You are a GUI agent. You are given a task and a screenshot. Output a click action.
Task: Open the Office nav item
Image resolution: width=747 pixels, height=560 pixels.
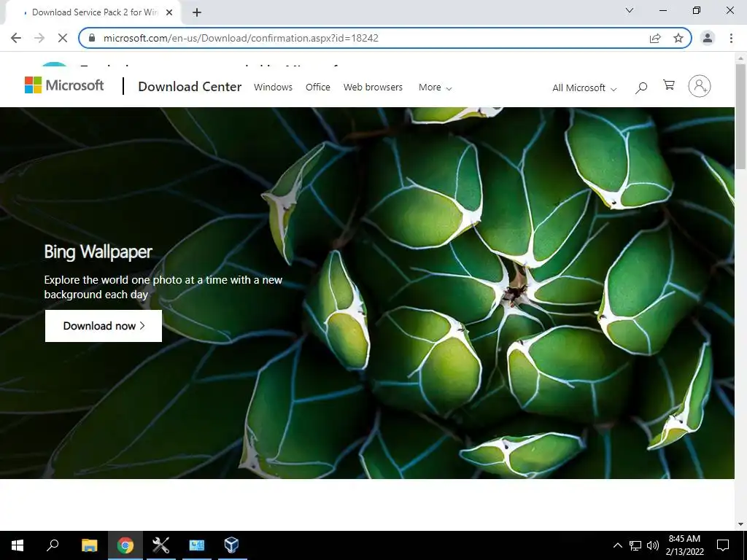318,87
